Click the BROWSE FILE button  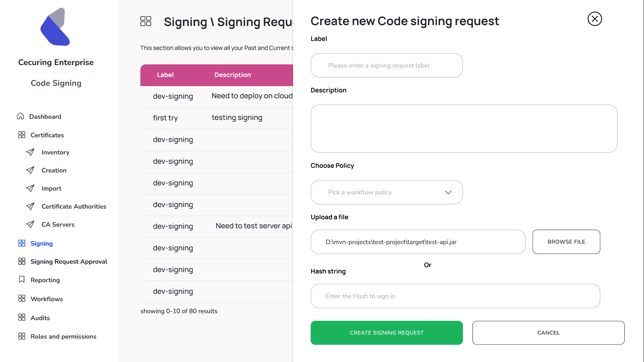pyautogui.click(x=566, y=242)
